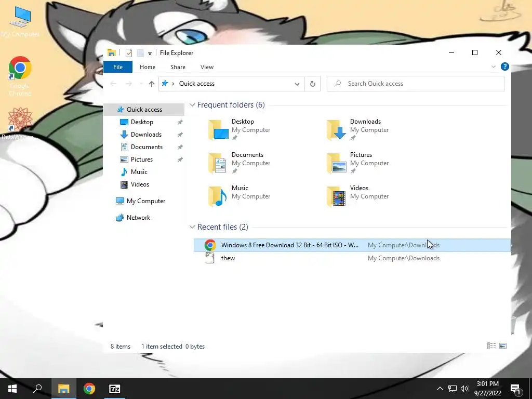Select the My Computer desktop icon
The height and width of the screenshot is (399, 532).
coord(20,22)
